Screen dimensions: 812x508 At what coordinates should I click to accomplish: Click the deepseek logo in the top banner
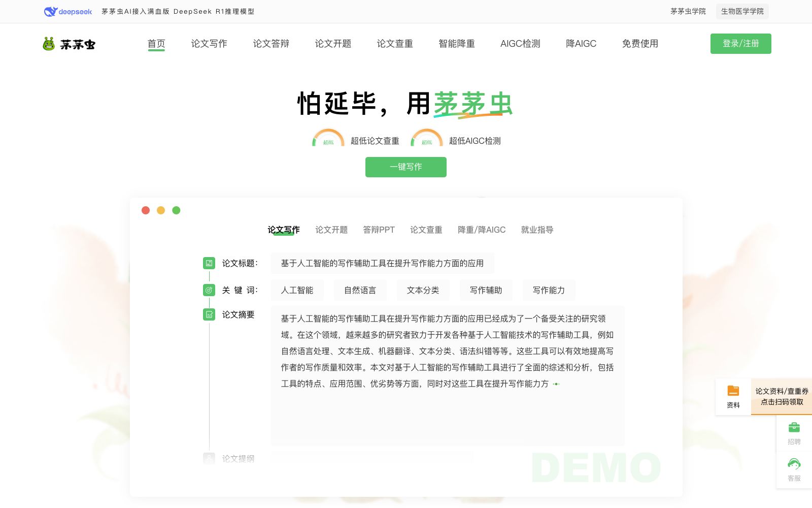68,11
